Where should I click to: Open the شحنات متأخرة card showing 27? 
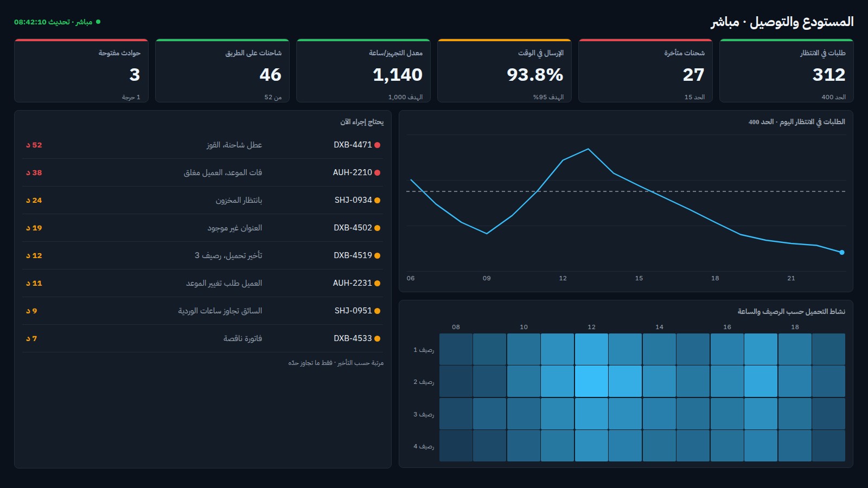[645, 70]
